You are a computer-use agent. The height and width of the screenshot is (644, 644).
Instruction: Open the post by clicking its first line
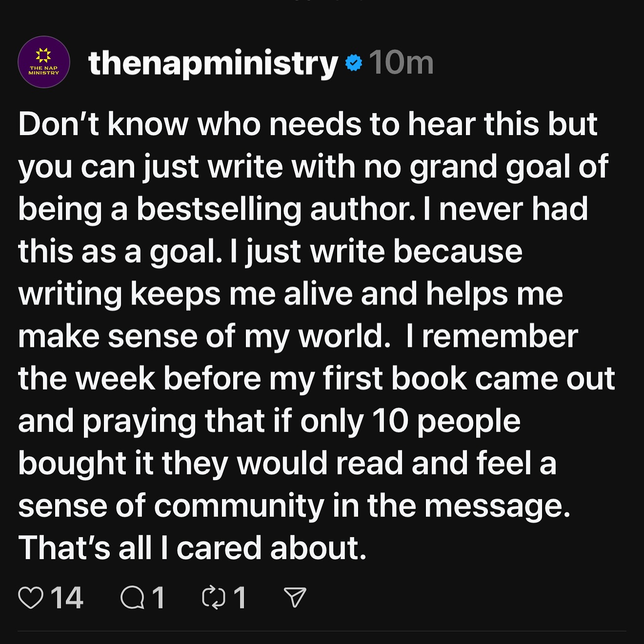tap(307, 124)
